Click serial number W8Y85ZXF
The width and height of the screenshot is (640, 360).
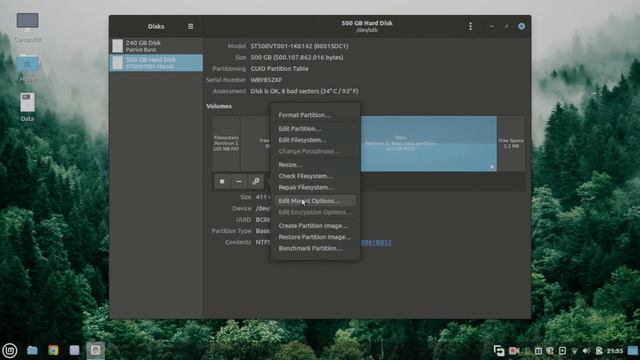pos(266,80)
